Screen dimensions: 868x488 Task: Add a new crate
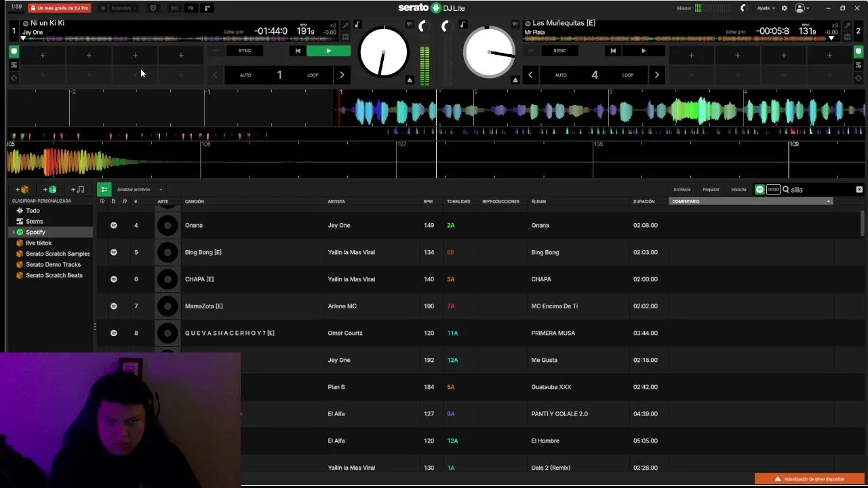[x=22, y=190]
